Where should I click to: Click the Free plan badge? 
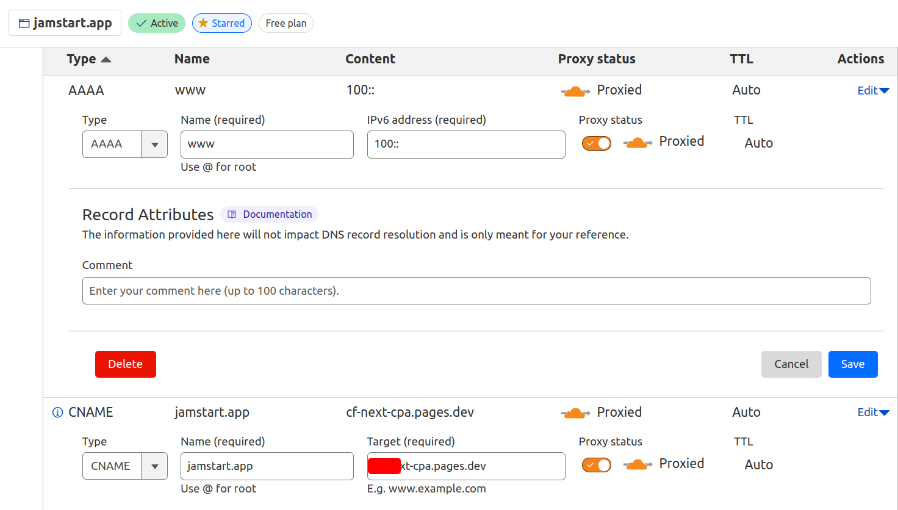point(286,23)
